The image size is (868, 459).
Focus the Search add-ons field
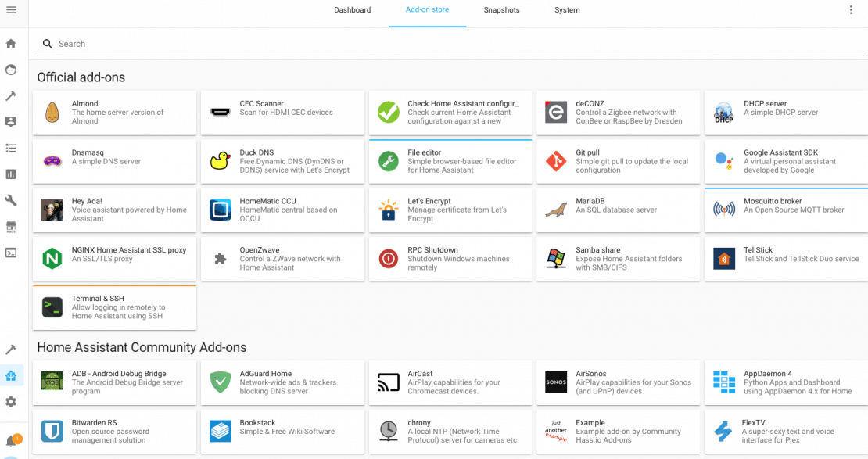[x=450, y=44]
